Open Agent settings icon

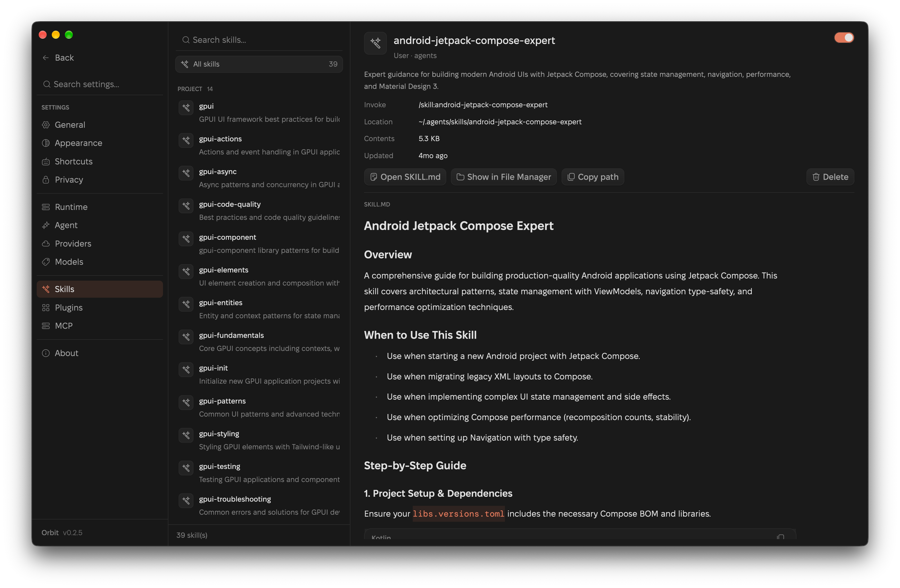pyautogui.click(x=46, y=225)
